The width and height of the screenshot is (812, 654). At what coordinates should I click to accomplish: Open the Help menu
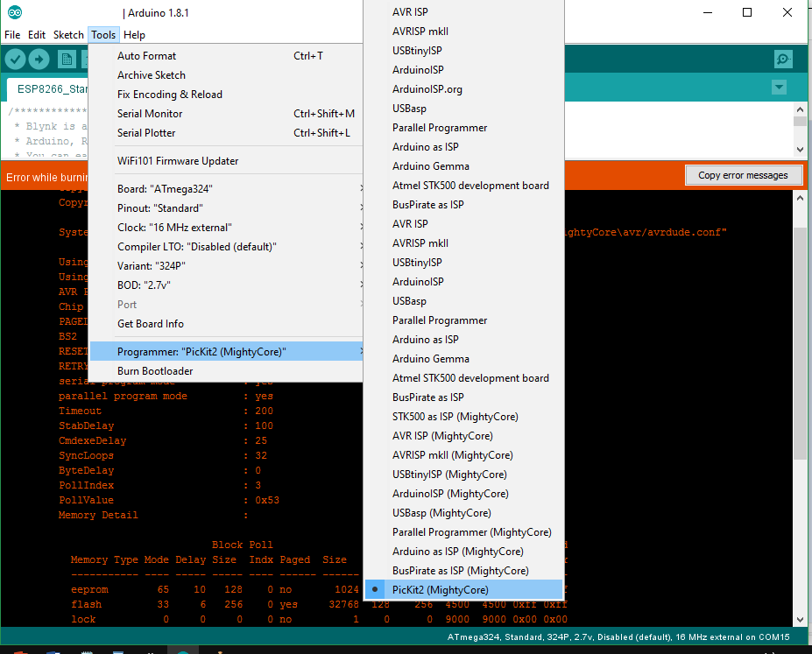pyautogui.click(x=134, y=35)
